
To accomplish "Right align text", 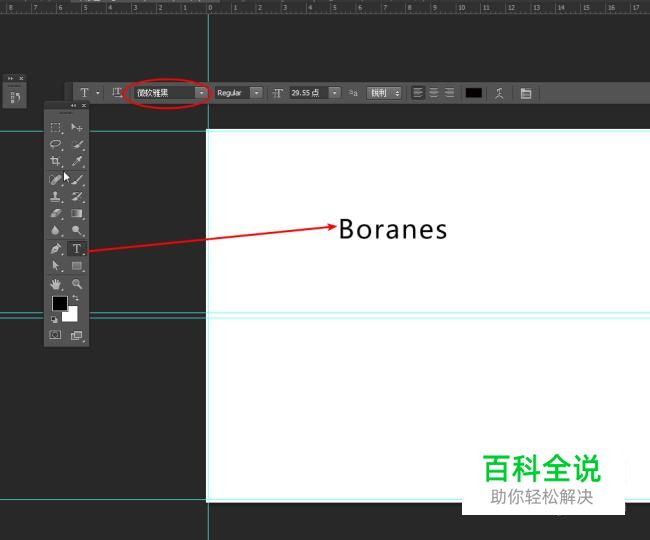I will click(x=449, y=93).
